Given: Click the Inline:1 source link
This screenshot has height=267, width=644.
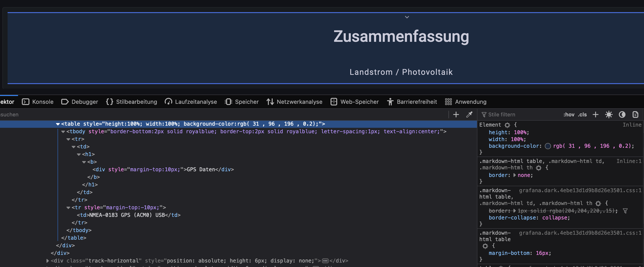Looking at the screenshot, I should tap(629, 161).
